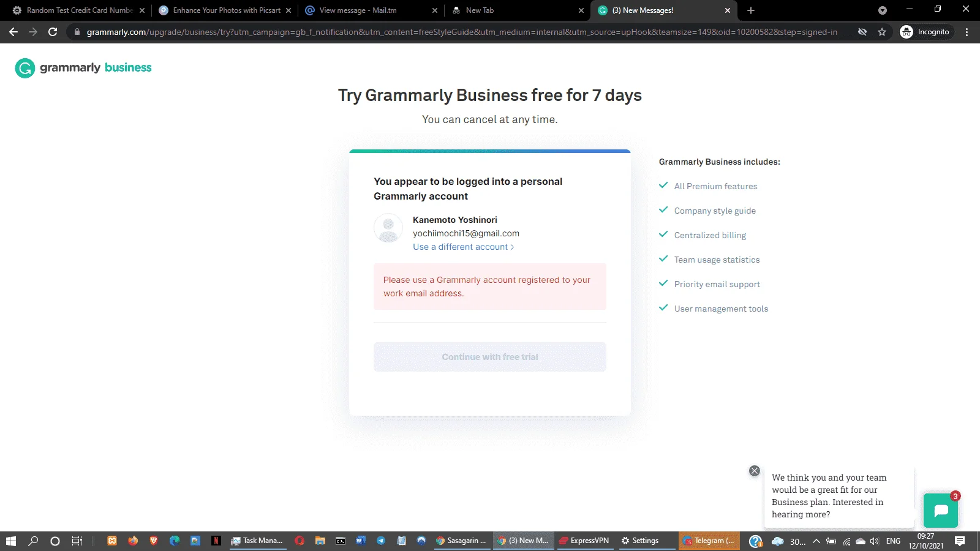Click the 'Centralized billing' text
The width and height of the screenshot is (980, 551).
[x=710, y=235]
